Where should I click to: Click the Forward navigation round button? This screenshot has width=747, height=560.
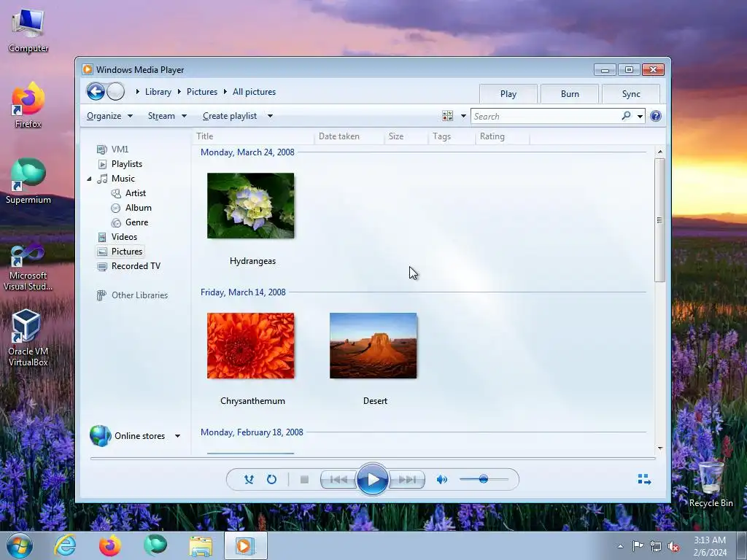coord(115,91)
